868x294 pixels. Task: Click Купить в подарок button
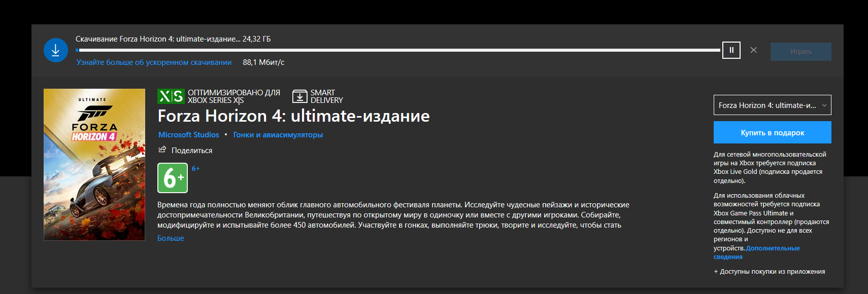point(773,132)
